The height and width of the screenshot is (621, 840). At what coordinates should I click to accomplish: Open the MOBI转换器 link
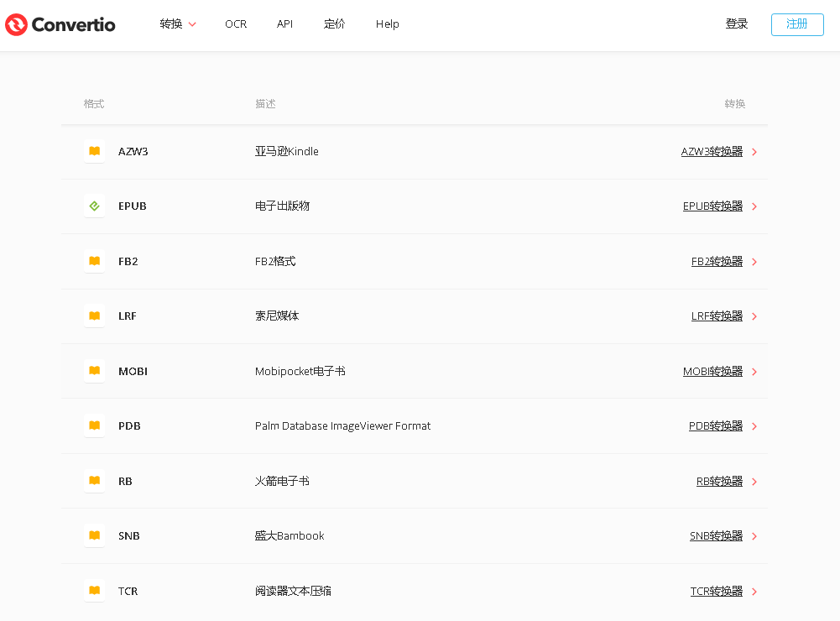[x=712, y=371]
